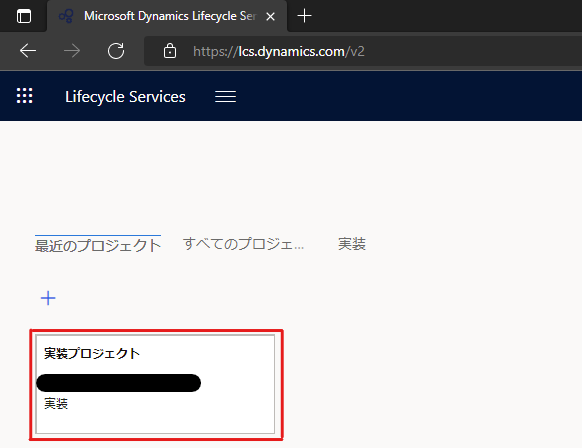
Task: Select the 最近のプロジェクト tab
Action: point(98,245)
